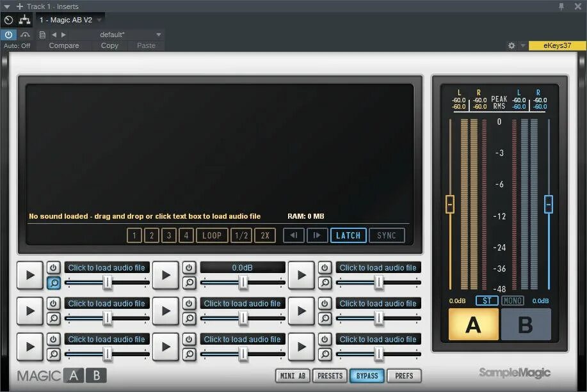Open the PRESETS menu button

click(330, 375)
